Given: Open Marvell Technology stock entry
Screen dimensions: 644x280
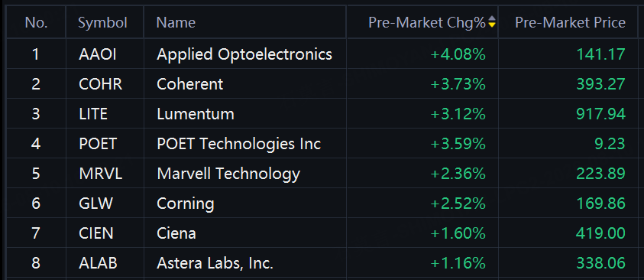Looking at the screenshot, I should pos(228,174).
